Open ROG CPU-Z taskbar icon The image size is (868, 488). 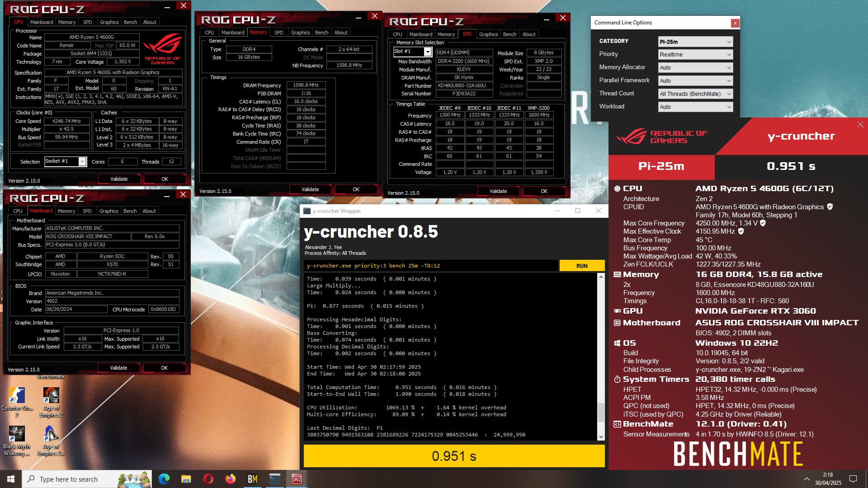pyautogui.click(x=297, y=479)
